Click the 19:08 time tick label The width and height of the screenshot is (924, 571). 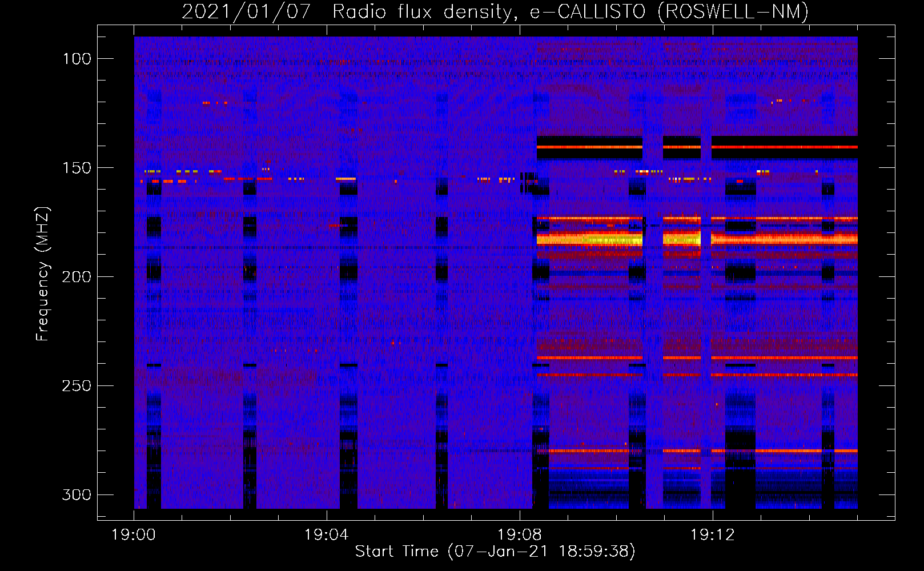tap(520, 535)
